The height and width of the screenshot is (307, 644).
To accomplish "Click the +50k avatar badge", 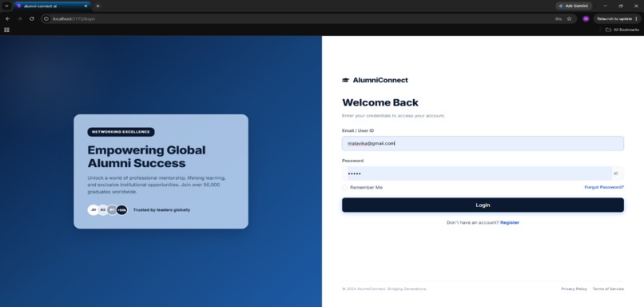I will click(x=121, y=210).
